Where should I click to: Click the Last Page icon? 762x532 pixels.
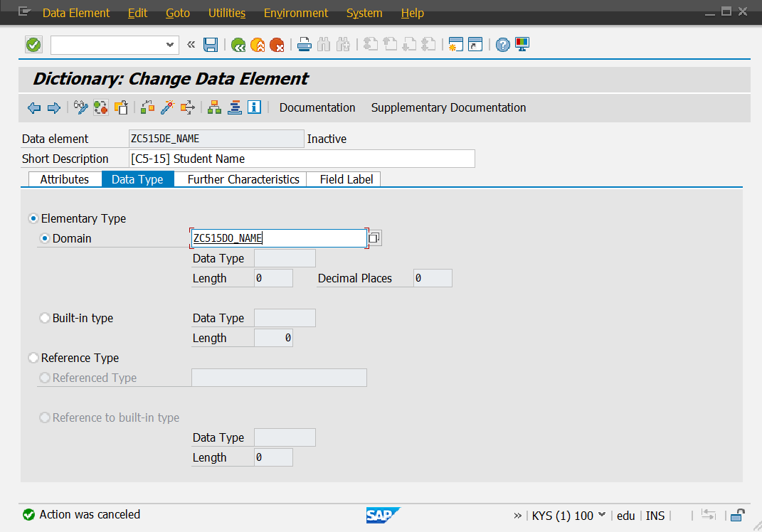[428, 46]
